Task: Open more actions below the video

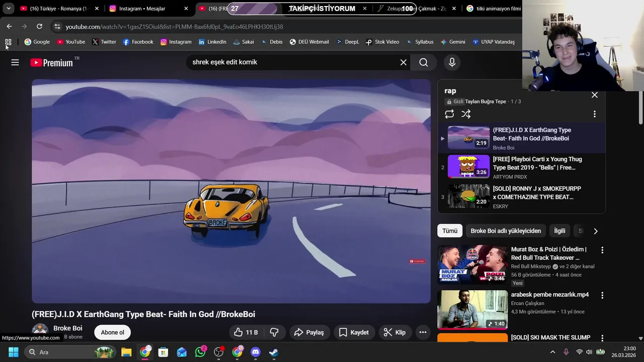Action: (423, 332)
